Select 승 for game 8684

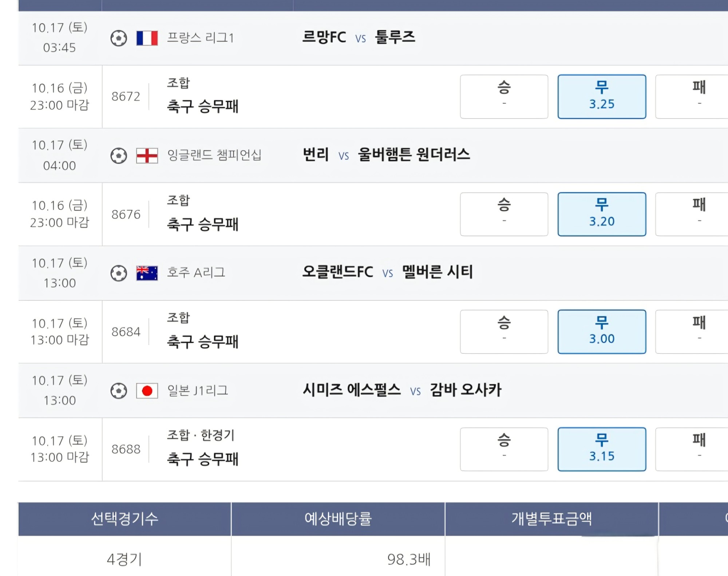coord(504,332)
